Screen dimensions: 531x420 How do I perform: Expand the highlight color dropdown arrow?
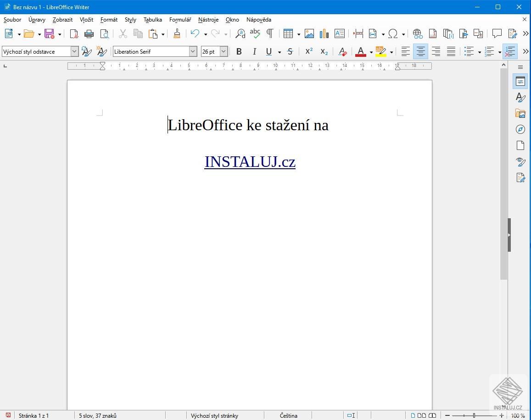[x=391, y=51]
